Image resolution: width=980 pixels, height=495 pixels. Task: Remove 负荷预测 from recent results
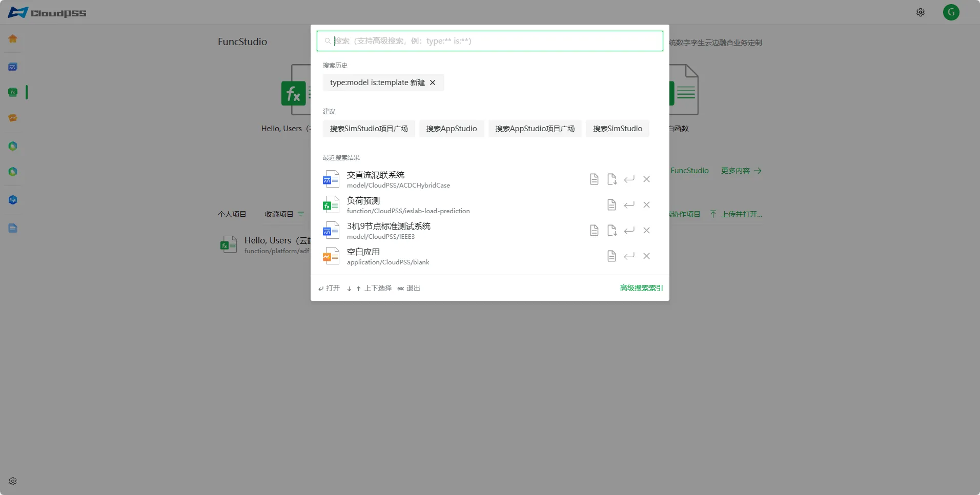click(647, 205)
